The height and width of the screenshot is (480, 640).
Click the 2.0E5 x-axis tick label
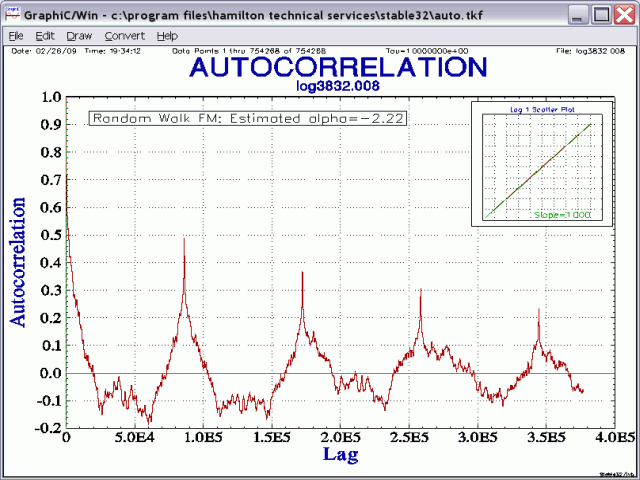coord(340,437)
